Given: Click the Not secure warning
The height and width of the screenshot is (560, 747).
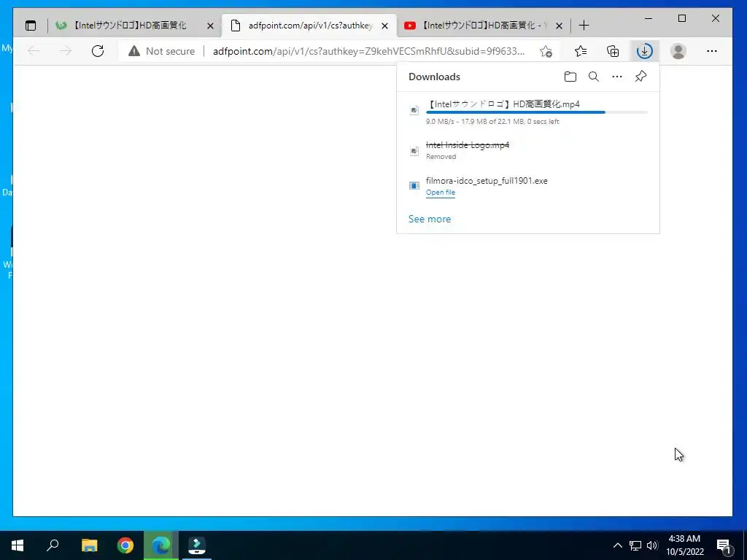Looking at the screenshot, I should pos(161,51).
